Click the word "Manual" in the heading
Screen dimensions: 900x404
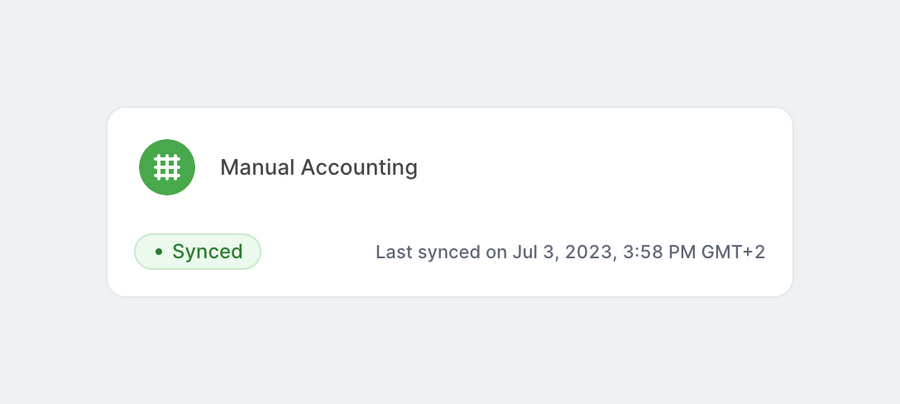[252, 167]
